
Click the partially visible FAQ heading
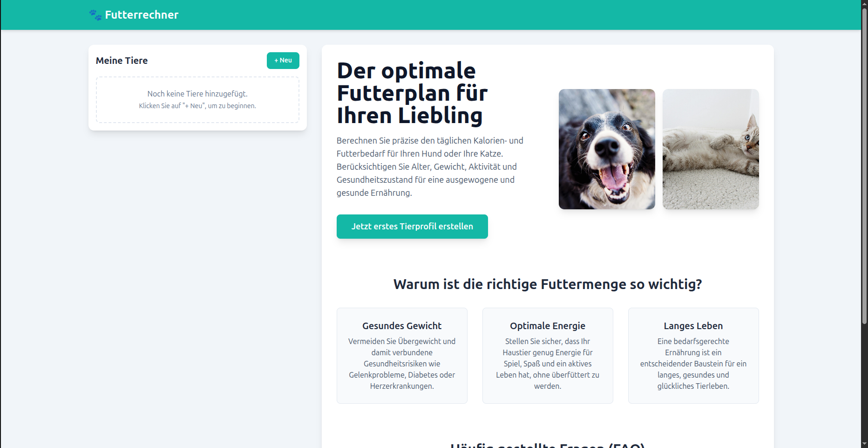(x=547, y=445)
